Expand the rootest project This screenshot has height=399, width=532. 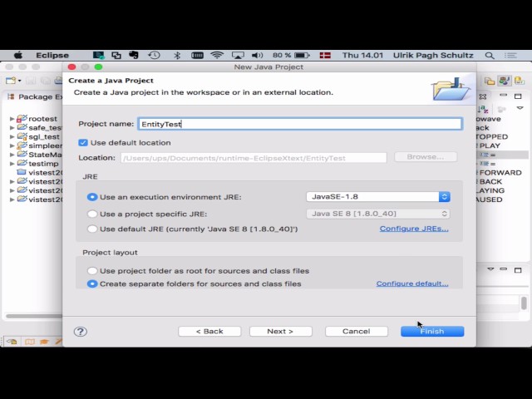[x=12, y=119]
